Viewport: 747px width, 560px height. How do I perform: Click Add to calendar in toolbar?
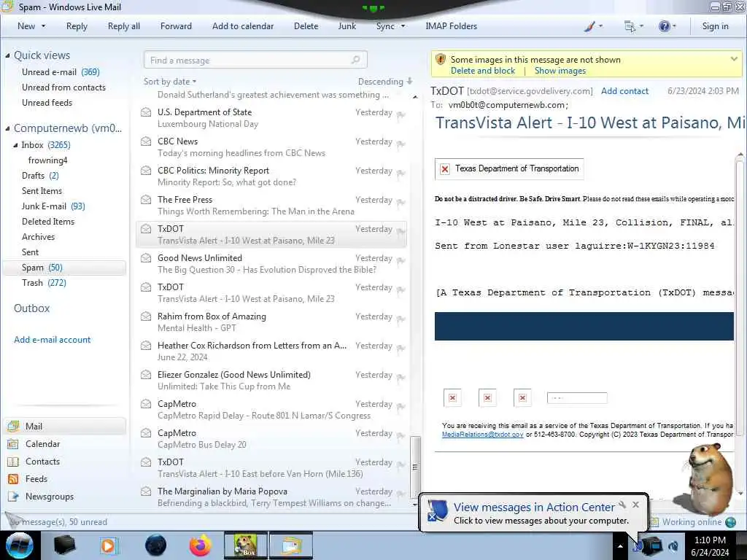pyautogui.click(x=243, y=26)
